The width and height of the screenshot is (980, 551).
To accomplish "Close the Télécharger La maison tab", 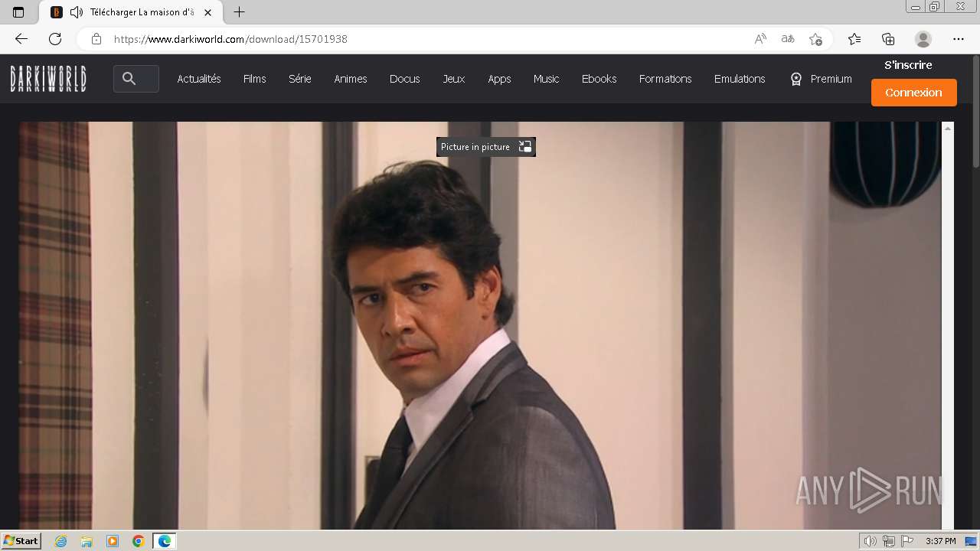I will pos(207,12).
